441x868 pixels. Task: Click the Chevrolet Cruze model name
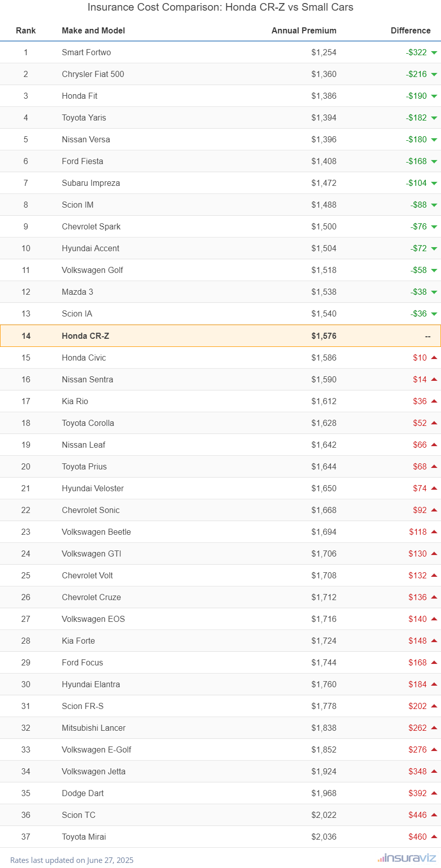(x=91, y=597)
